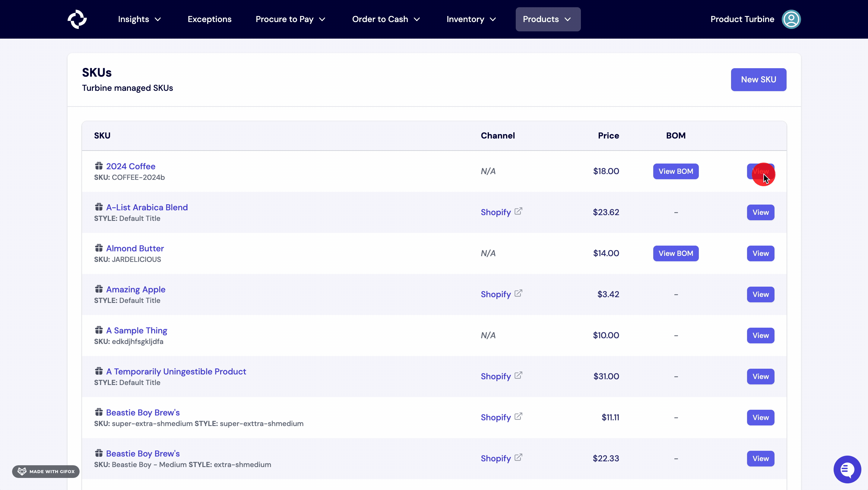
Task: Open Shopify link on last Beastie Boy row
Action: (518, 457)
